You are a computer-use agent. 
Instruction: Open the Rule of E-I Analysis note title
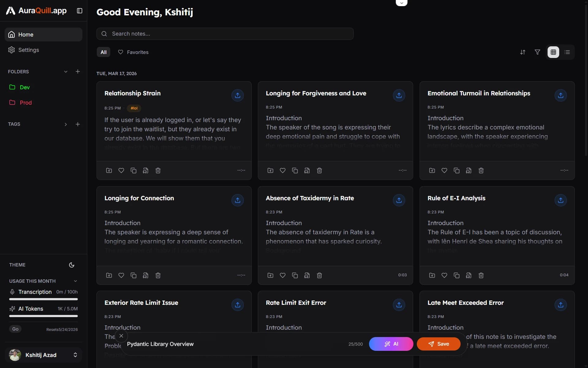[456, 198]
